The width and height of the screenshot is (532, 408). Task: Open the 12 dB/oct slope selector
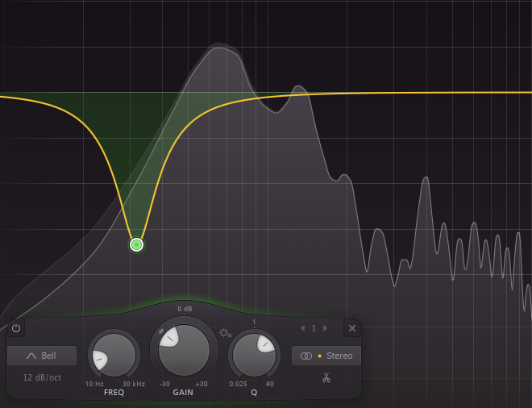pos(42,377)
